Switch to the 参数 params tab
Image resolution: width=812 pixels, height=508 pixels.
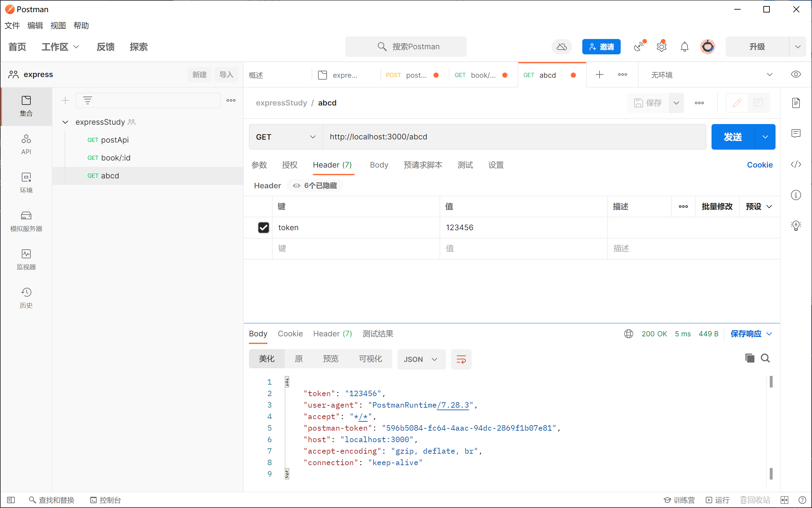259,165
